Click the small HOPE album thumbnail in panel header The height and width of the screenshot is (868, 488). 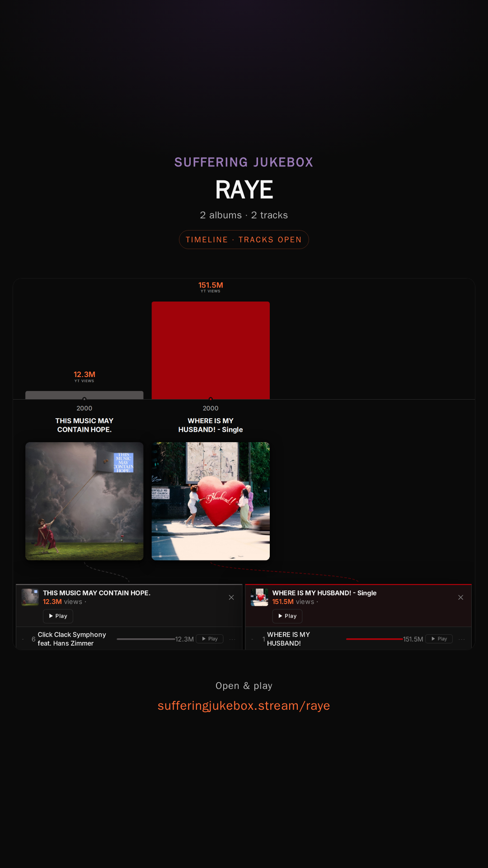pyautogui.click(x=30, y=597)
